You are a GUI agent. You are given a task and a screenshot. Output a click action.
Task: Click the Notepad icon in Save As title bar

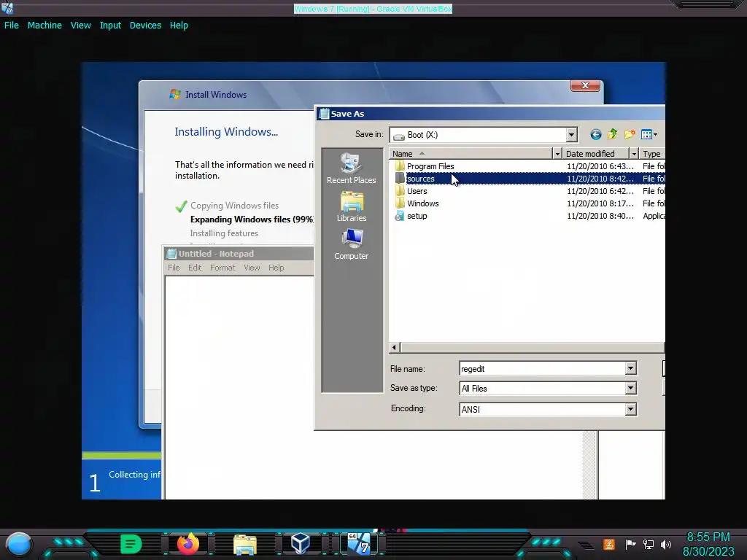click(324, 113)
